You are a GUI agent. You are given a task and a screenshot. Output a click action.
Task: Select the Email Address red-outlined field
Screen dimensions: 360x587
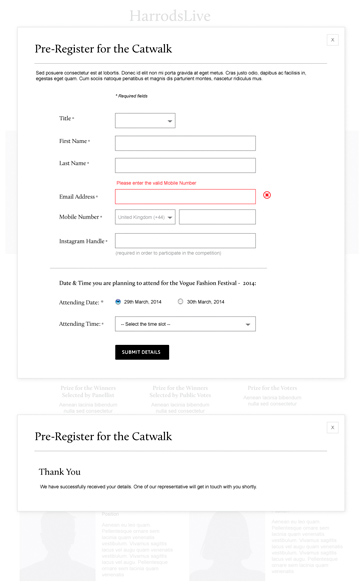(x=185, y=197)
